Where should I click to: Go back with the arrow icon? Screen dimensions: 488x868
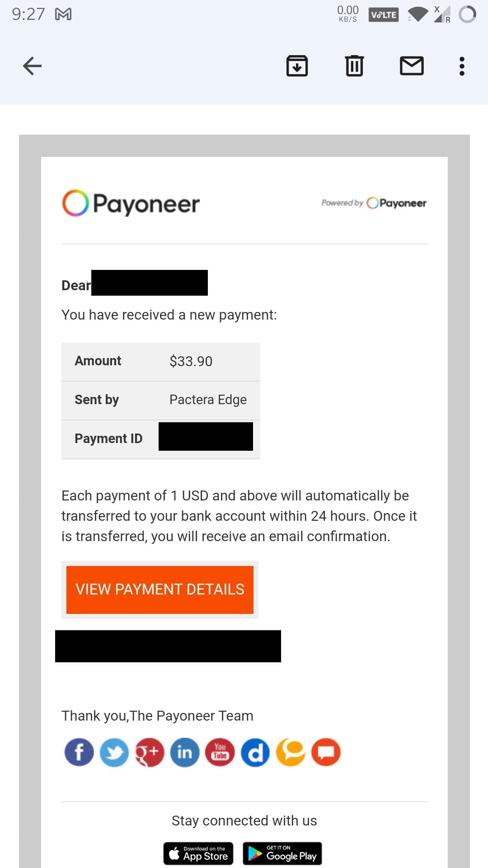coord(32,66)
